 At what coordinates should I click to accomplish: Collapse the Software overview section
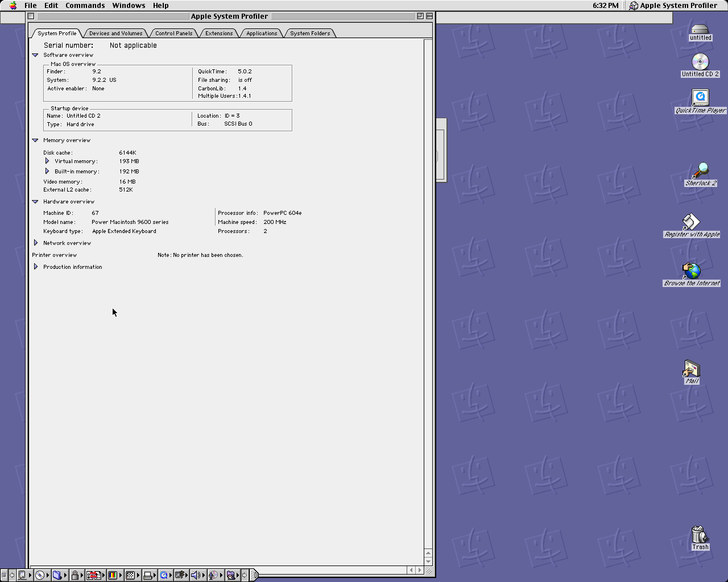coord(35,55)
